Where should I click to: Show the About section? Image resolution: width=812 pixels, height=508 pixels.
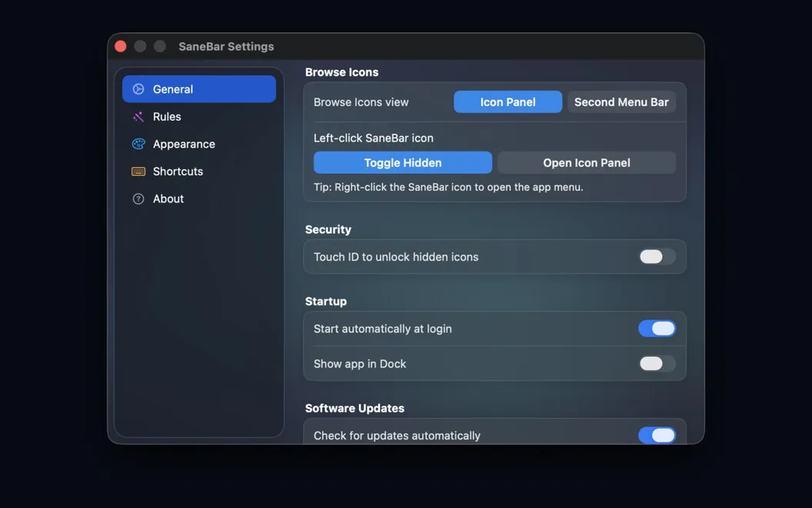pos(199,199)
